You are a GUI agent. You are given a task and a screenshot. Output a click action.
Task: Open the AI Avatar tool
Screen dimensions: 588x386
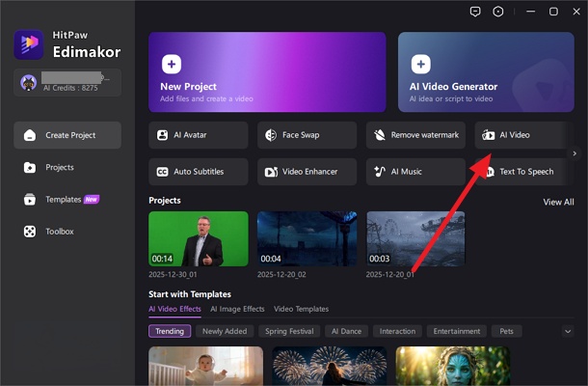[198, 135]
